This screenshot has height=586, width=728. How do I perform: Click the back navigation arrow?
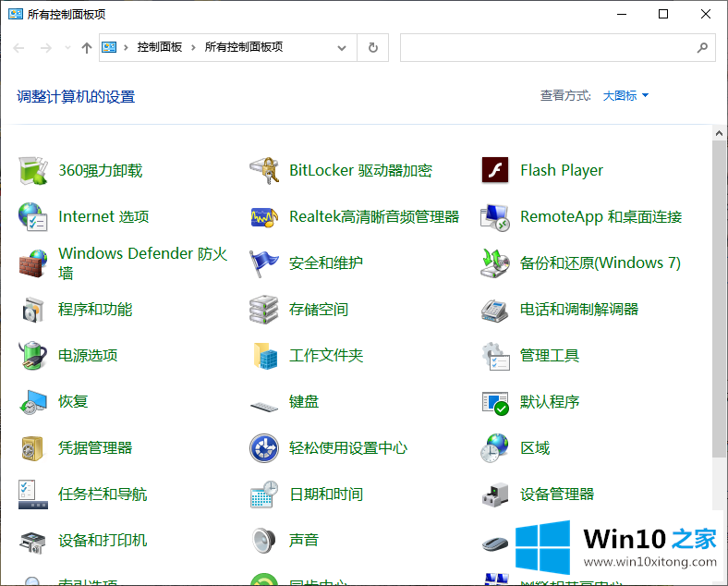(18, 48)
